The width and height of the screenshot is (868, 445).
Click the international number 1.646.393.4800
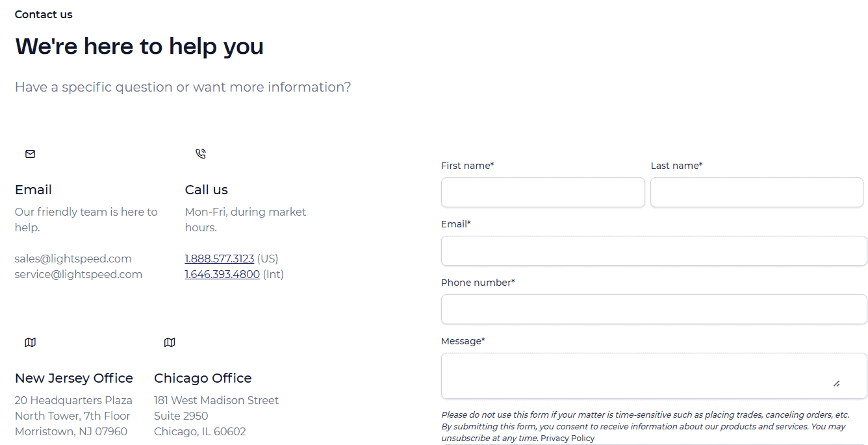click(x=222, y=274)
